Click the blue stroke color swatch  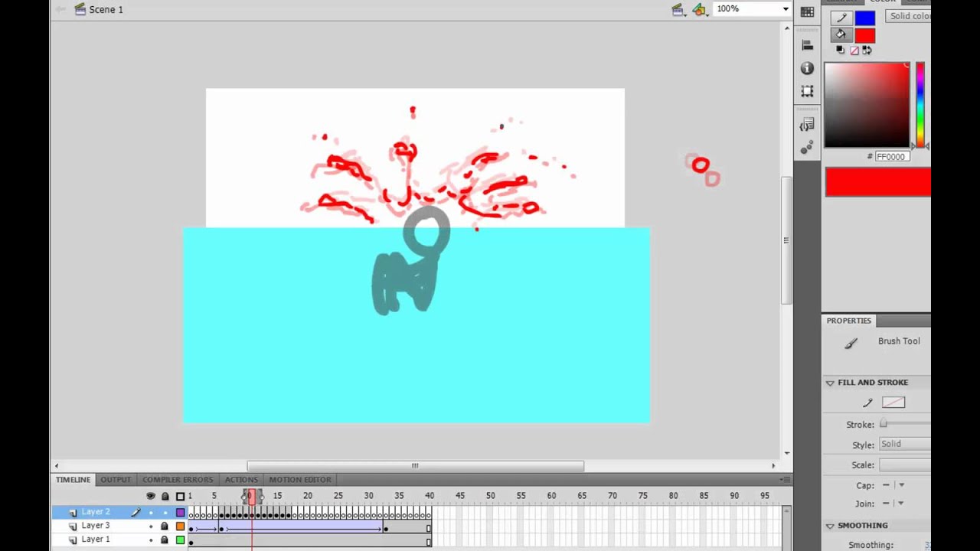point(865,18)
